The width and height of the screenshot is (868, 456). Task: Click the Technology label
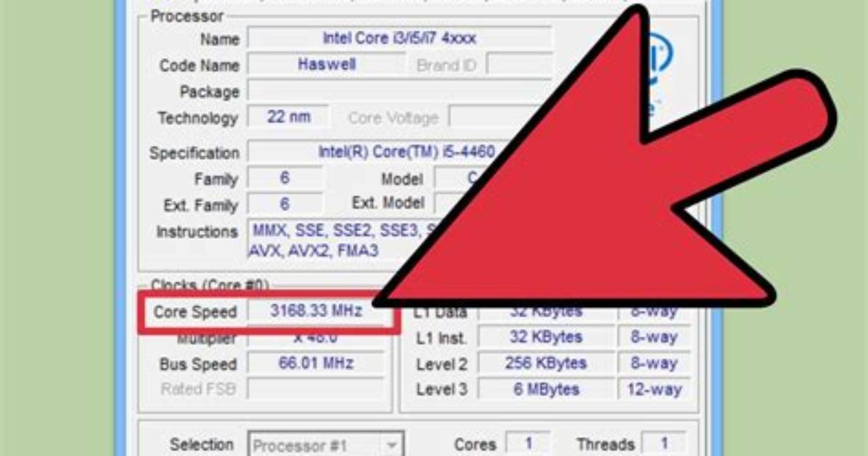[x=197, y=118]
